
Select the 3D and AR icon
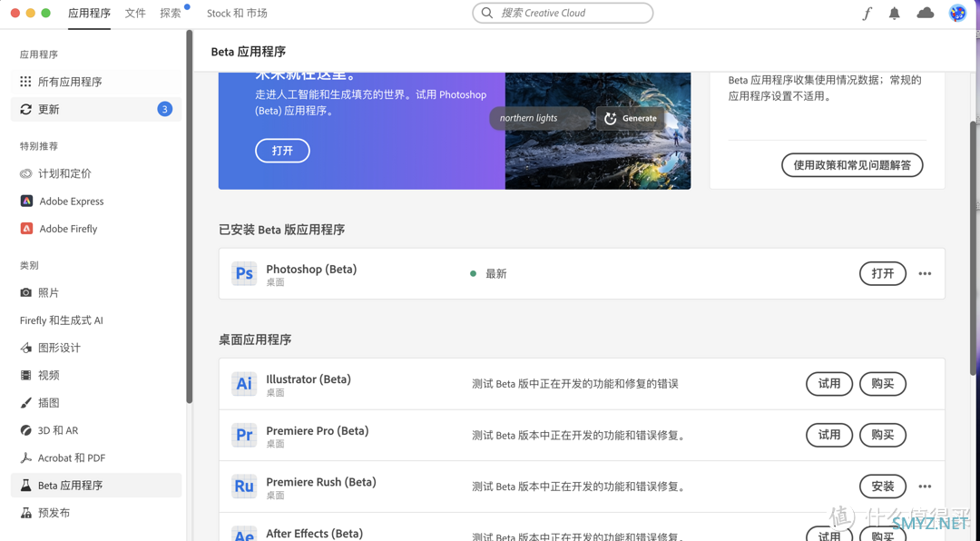[x=25, y=430]
